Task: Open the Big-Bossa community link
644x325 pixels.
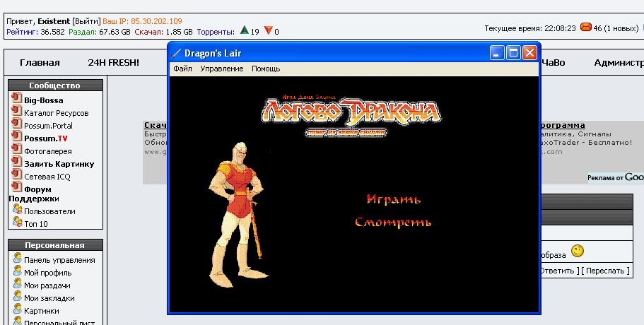Action: (44, 100)
